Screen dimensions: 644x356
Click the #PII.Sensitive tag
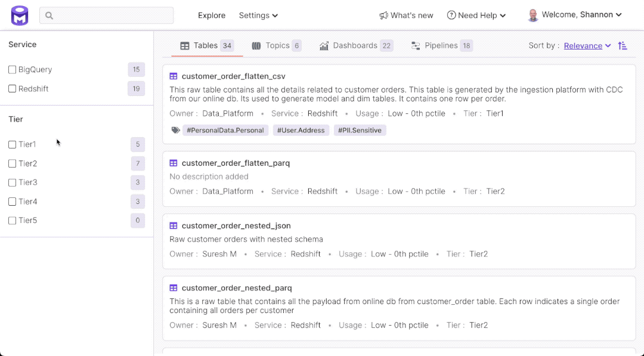point(359,130)
